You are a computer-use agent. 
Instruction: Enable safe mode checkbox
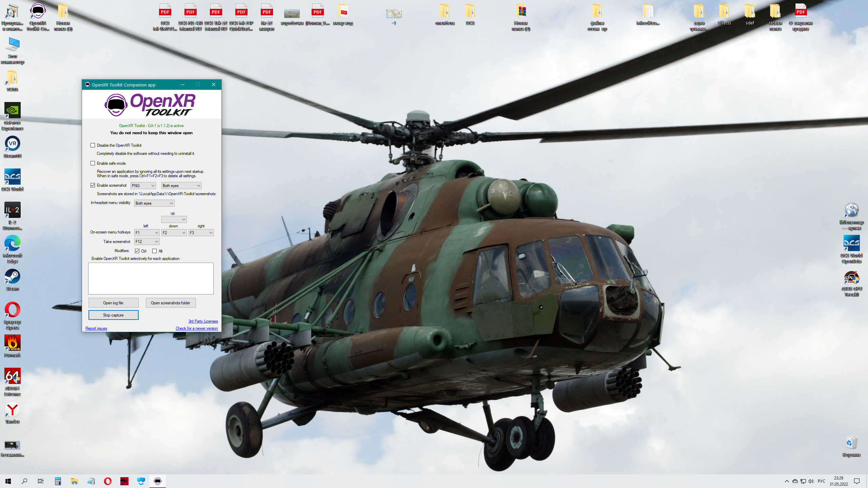coord(93,163)
